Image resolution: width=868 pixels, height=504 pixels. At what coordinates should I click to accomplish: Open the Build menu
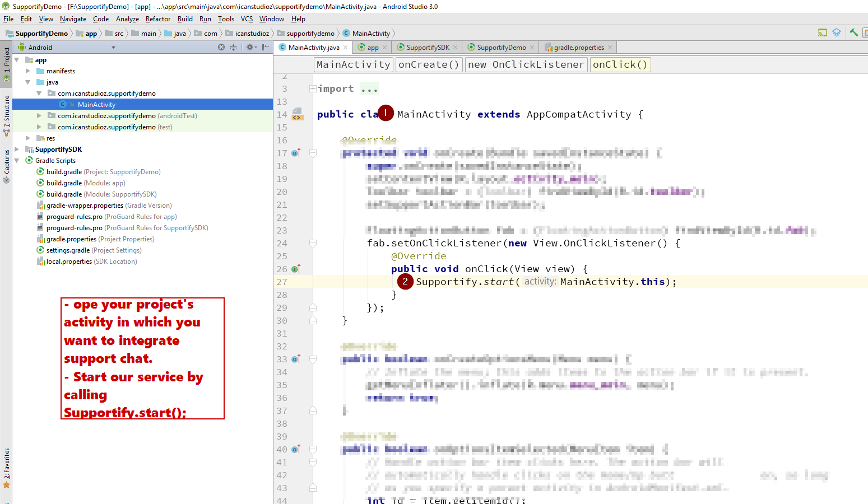point(185,19)
